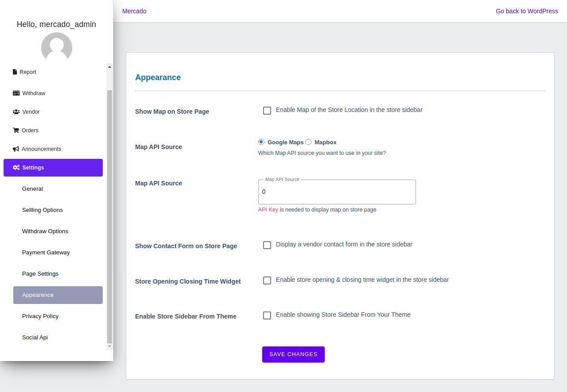Enable Store Sidebar From Theme checkbox

point(267,315)
